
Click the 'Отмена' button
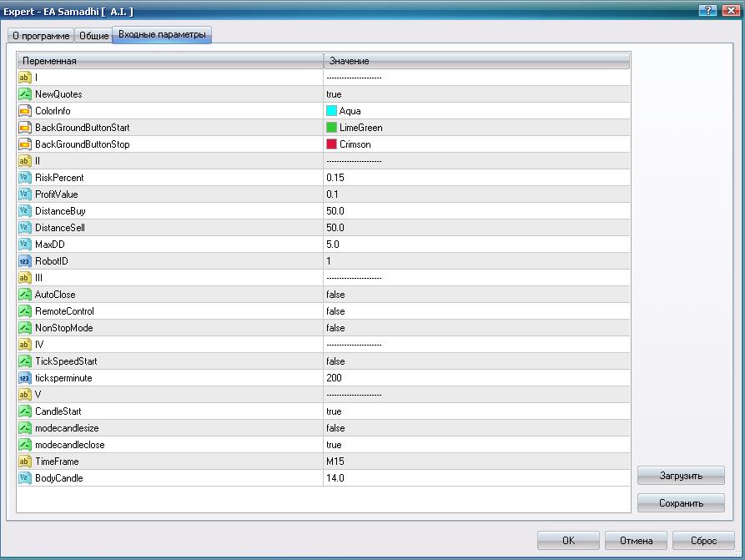click(636, 541)
